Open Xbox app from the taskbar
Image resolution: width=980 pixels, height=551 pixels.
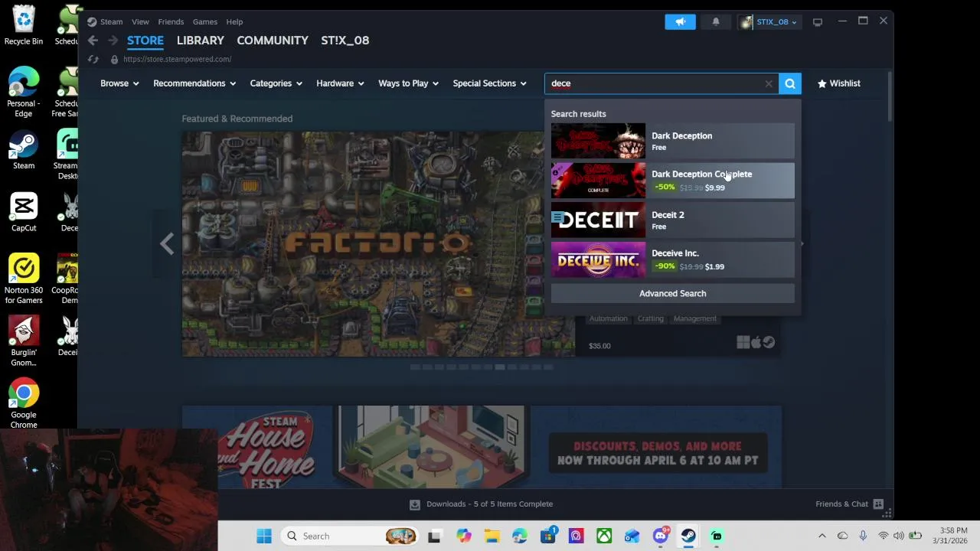tap(604, 536)
